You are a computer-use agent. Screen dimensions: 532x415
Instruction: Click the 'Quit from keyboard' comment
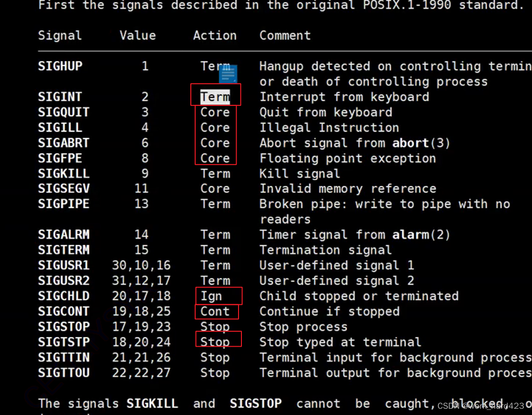326,113
